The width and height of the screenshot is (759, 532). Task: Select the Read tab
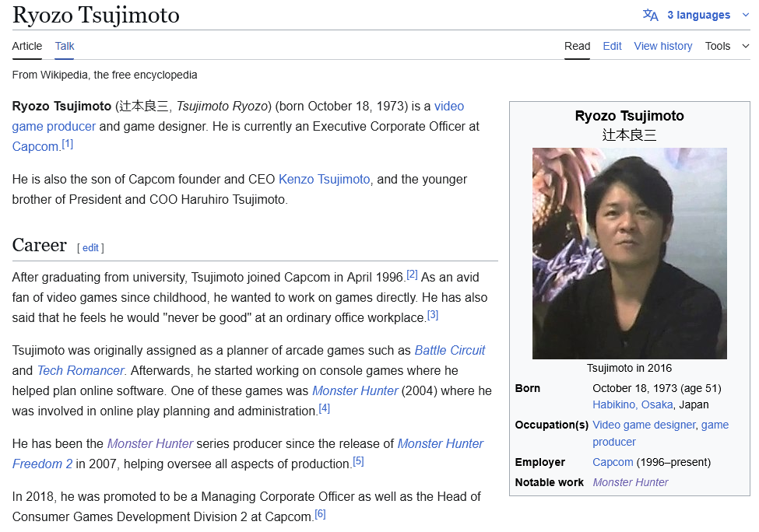[x=577, y=46]
